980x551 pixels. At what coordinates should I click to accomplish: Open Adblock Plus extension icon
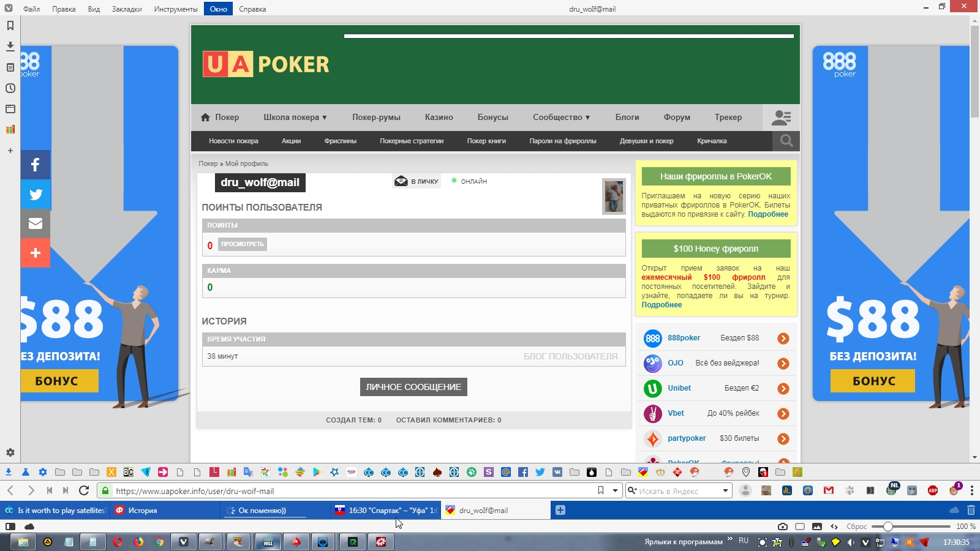[x=933, y=490]
